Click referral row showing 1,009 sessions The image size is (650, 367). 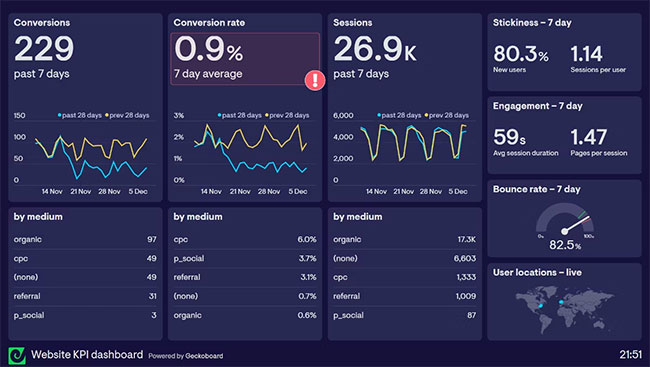405,296
